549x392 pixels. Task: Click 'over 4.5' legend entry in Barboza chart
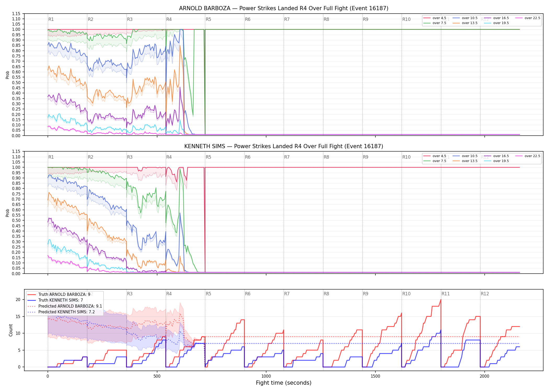[435, 18]
